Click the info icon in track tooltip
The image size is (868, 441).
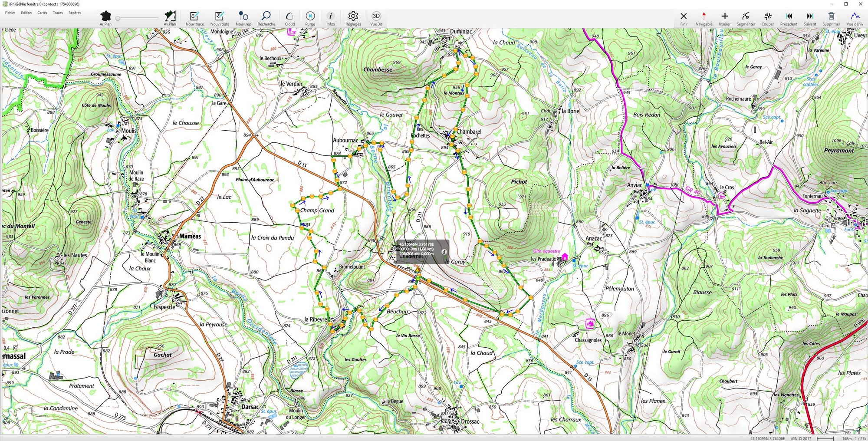coord(444,252)
